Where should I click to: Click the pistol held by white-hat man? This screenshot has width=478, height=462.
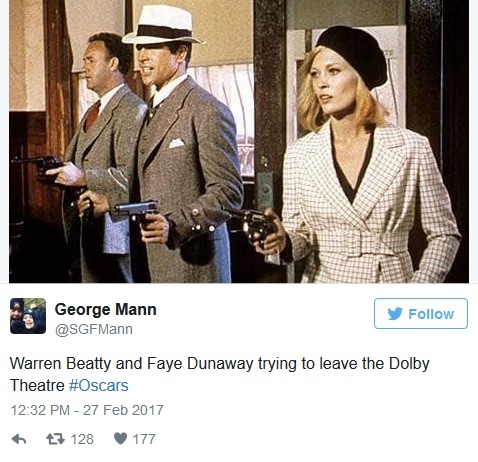(x=137, y=211)
